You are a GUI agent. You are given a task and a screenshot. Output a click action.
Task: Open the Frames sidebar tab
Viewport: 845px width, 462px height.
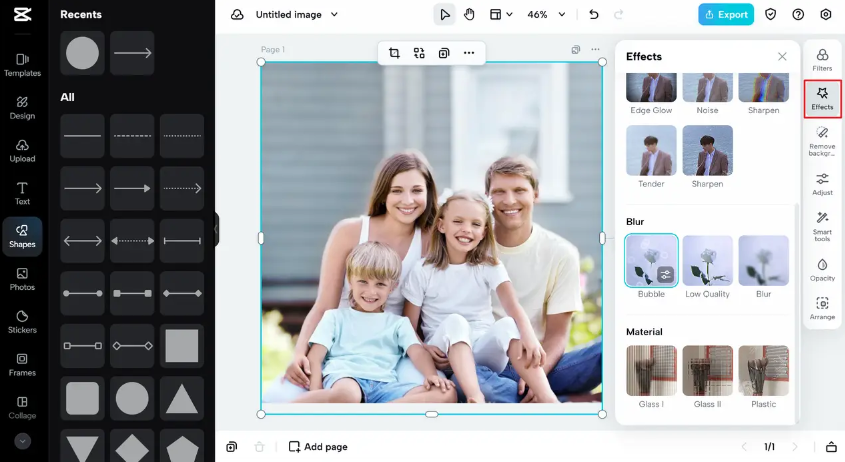pyautogui.click(x=22, y=364)
